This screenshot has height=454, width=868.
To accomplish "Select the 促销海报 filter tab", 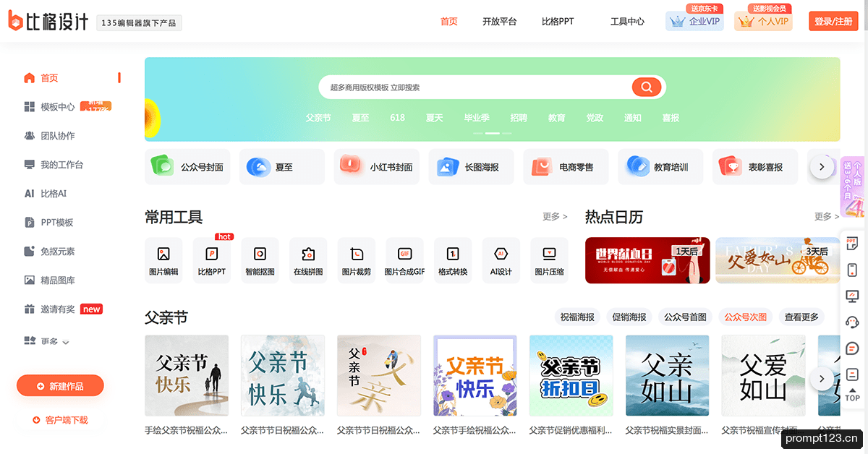I will coord(629,317).
